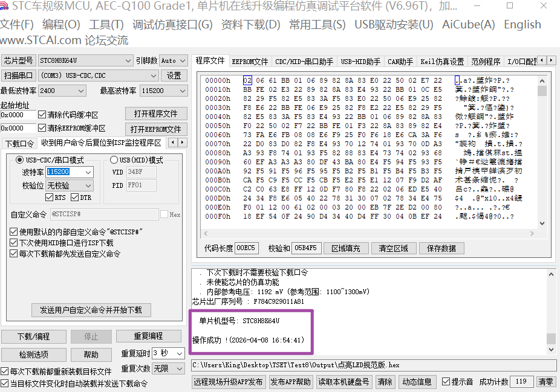The width and height of the screenshot is (560, 392).
Task: Toggle 每次下载前都先发送自定义命令 checkbox
Action: 13,254
